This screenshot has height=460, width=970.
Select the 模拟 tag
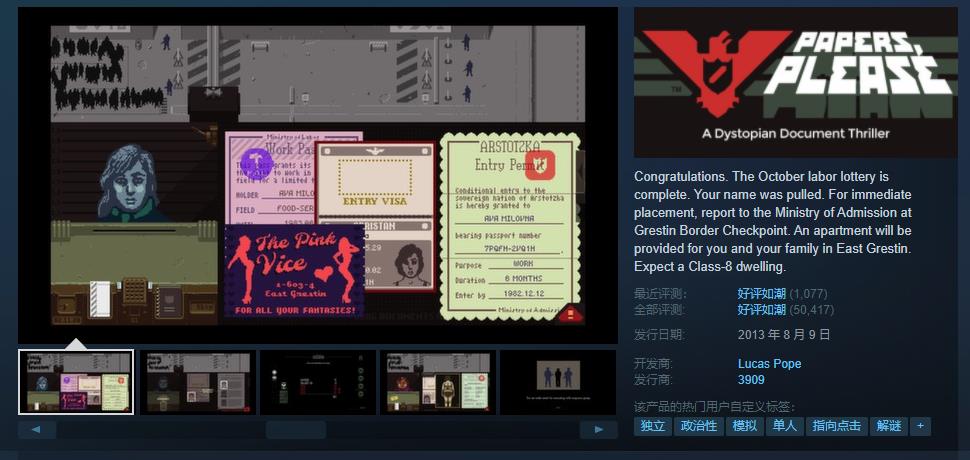point(744,426)
